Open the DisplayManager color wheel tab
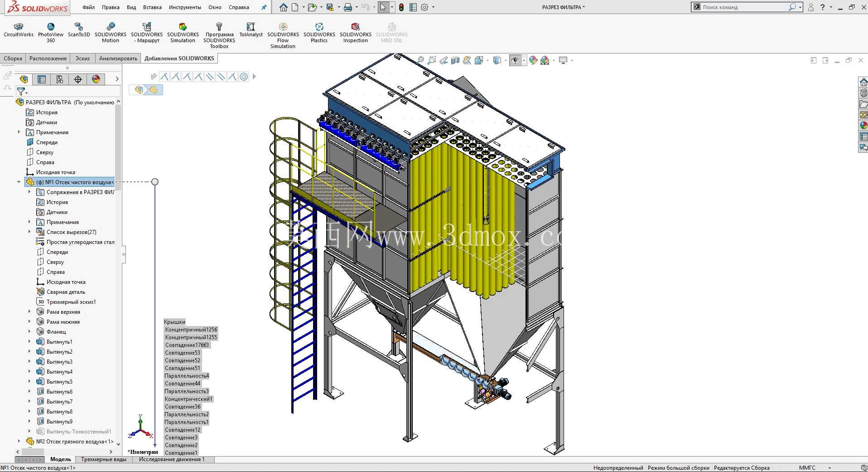 coord(96,79)
